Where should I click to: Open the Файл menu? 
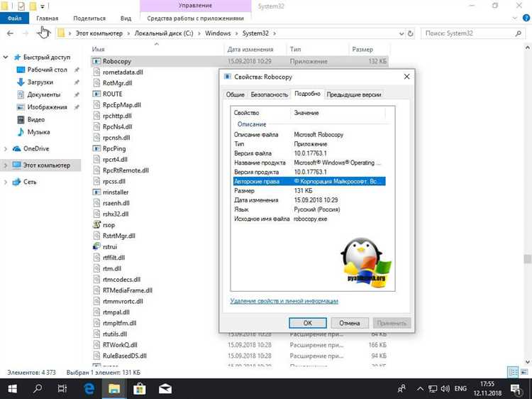tap(15, 18)
